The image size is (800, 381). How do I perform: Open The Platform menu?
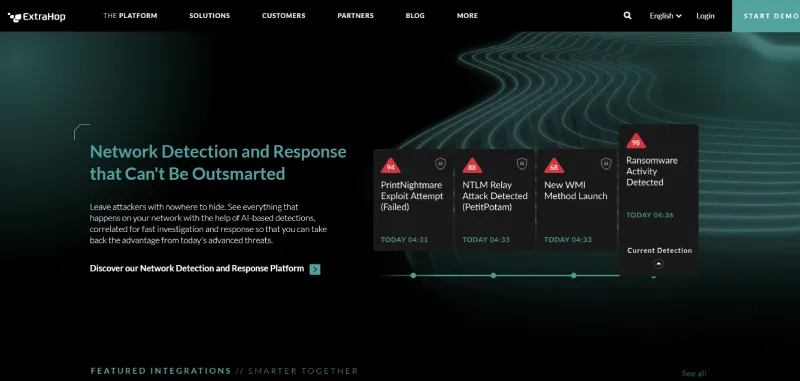coord(130,16)
